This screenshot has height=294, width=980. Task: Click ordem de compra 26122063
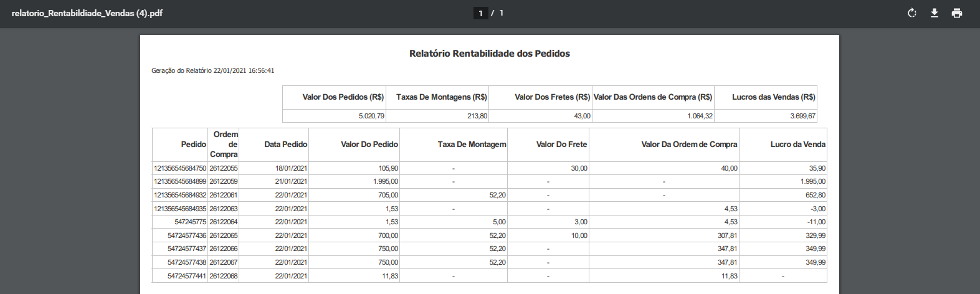tap(224, 209)
